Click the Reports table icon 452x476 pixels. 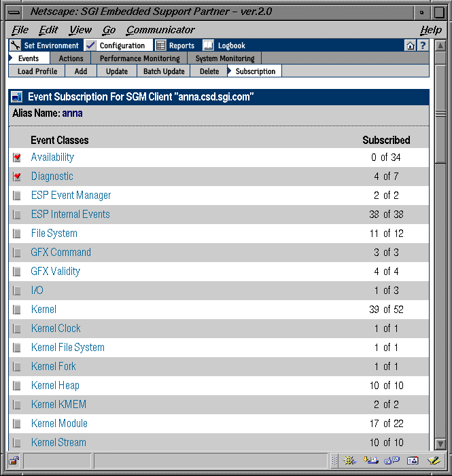coord(160,45)
